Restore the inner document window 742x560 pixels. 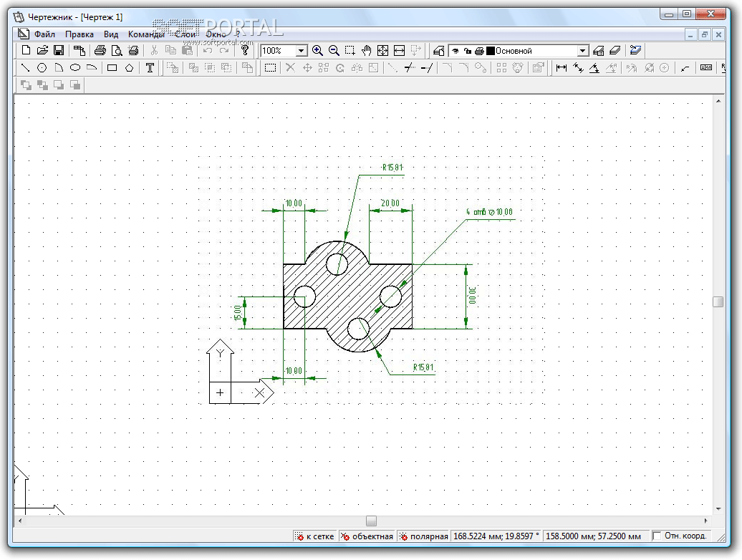pos(705,34)
